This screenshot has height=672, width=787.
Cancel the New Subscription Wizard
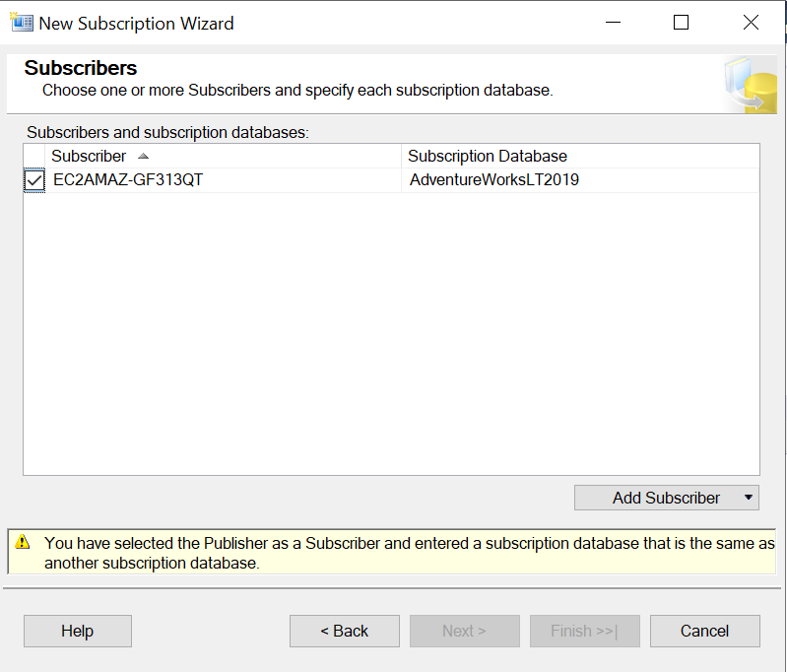click(704, 631)
